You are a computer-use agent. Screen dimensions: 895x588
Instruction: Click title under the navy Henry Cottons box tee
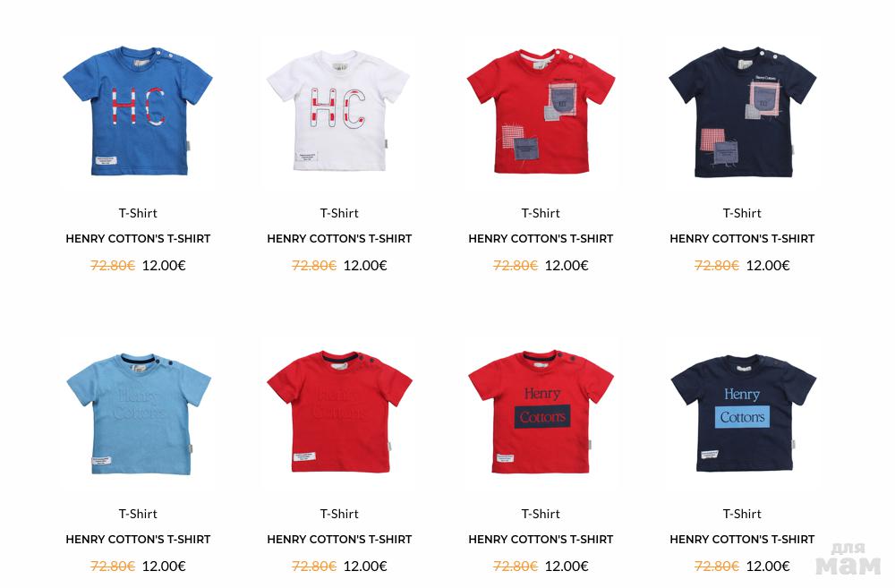(742, 540)
